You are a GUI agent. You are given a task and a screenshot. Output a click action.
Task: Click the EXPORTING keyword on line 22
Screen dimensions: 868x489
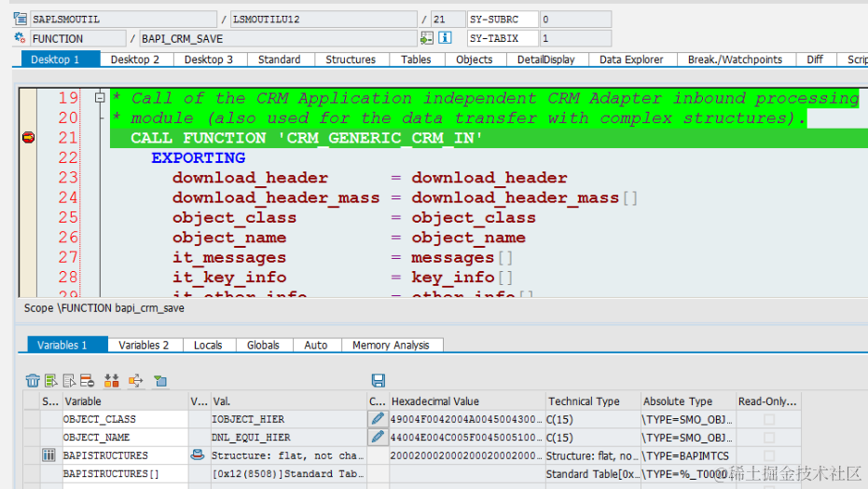(x=199, y=157)
